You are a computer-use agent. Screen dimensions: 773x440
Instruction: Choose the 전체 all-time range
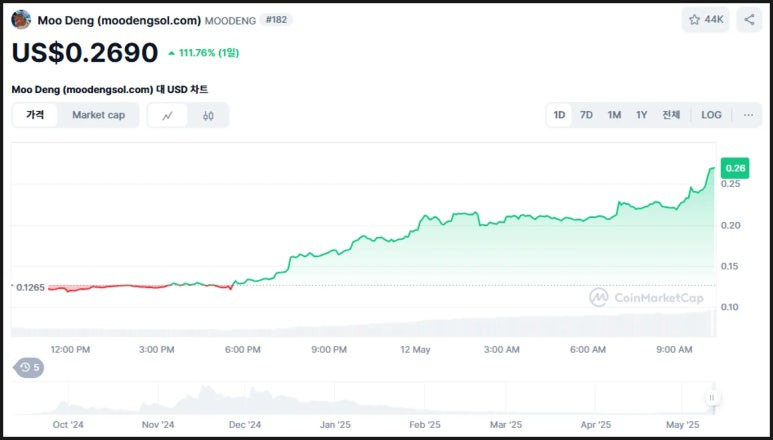(x=671, y=115)
